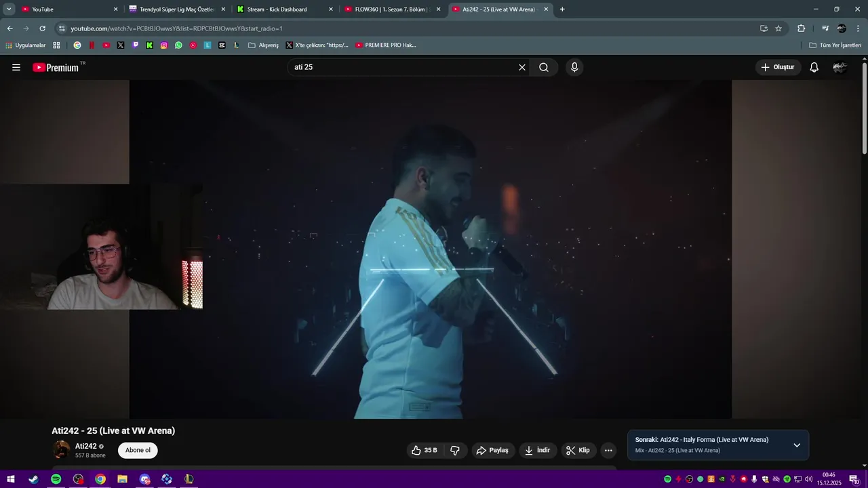
Task: Click the video player showing the performer
Action: click(431, 249)
